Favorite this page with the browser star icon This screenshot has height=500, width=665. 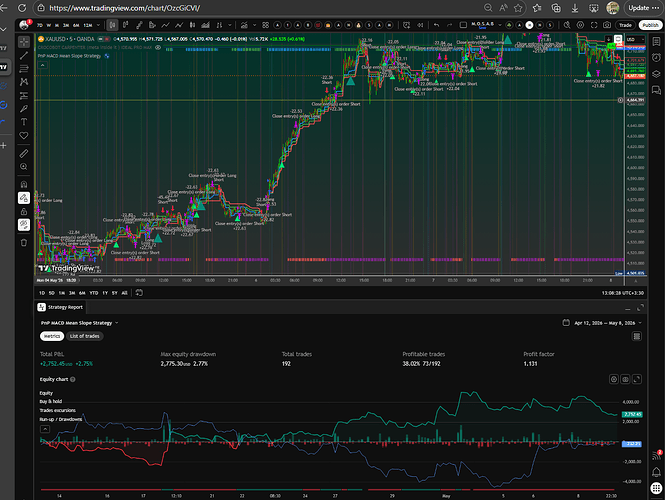coord(518,8)
